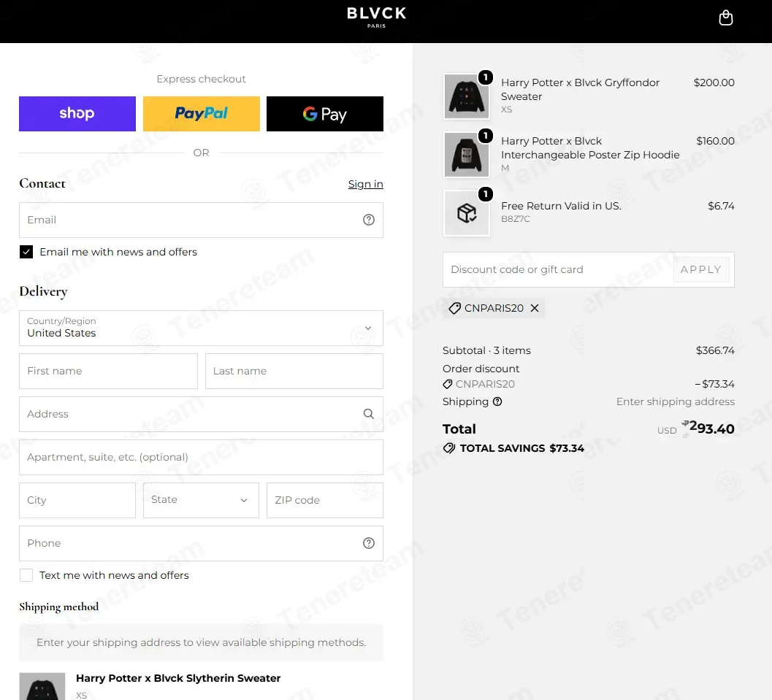Click the Subtotal amount $366.74

pos(715,350)
